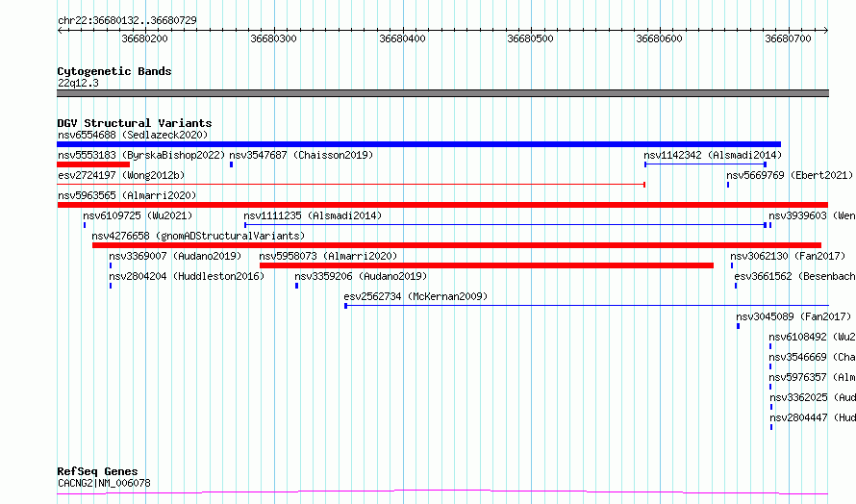This screenshot has width=856, height=504.
Task: Select nsv6109725 (Wu2021) label
Action: coord(138,215)
